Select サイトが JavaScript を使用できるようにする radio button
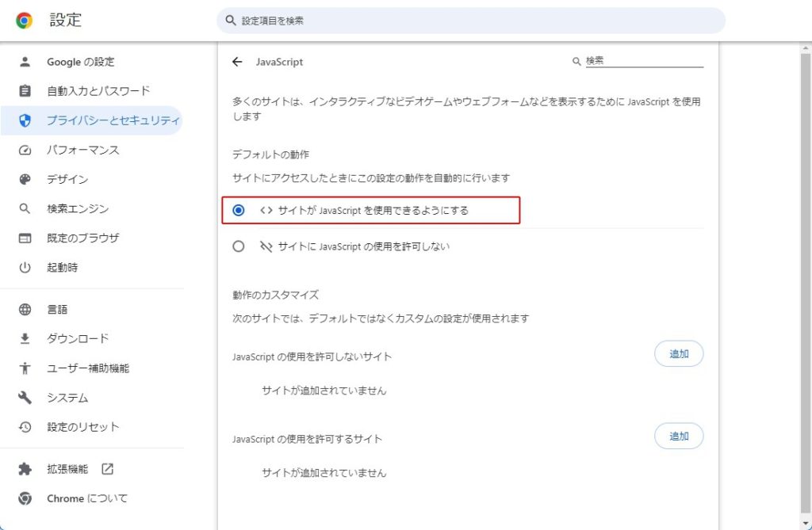Screen dimensions: 812x530 point(239,211)
